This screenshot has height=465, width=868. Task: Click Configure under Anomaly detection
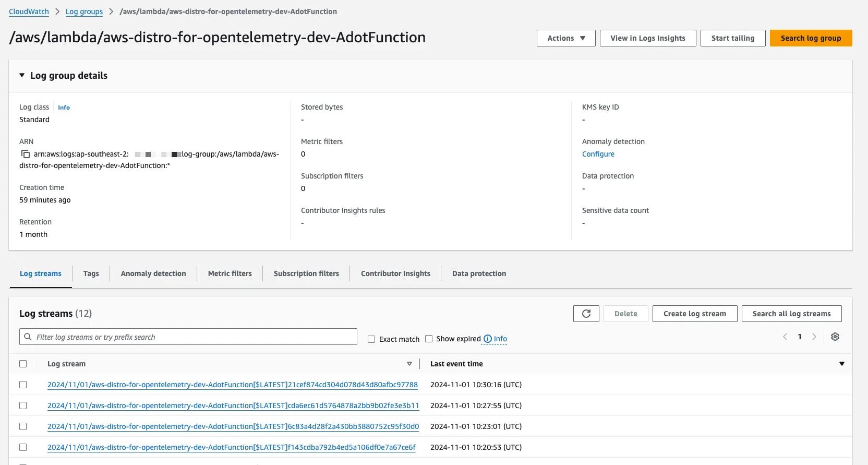tap(598, 154)
